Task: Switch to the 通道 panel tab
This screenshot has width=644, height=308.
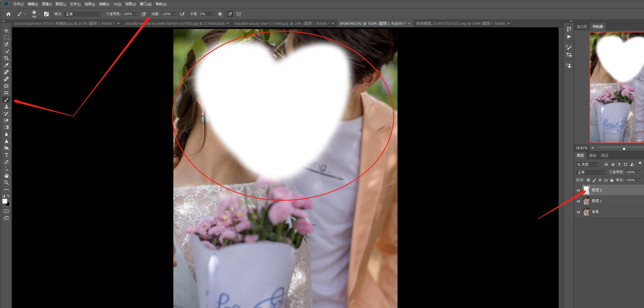Action: click(x=592, y=155)
